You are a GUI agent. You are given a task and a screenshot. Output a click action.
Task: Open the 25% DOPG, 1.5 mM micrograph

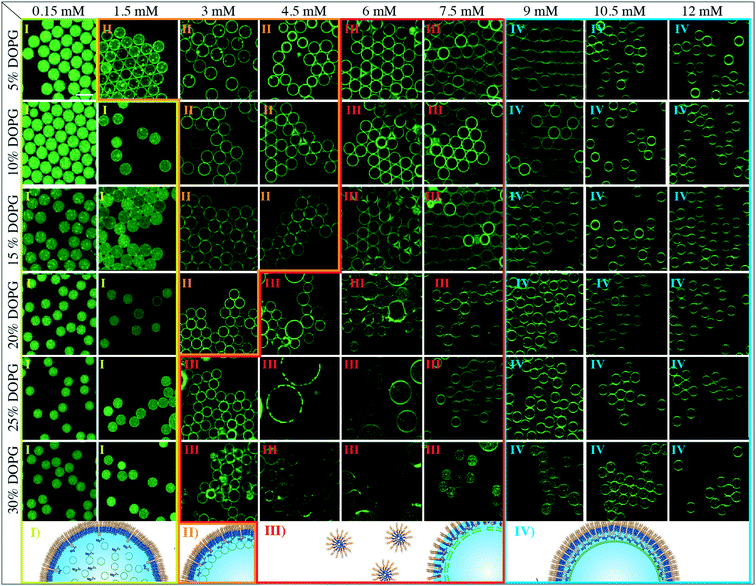(136, 398)
